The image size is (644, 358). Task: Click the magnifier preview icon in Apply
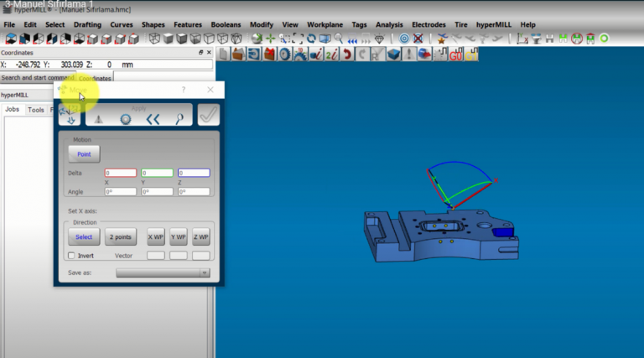pyautogui.click(x=179, y=119)
